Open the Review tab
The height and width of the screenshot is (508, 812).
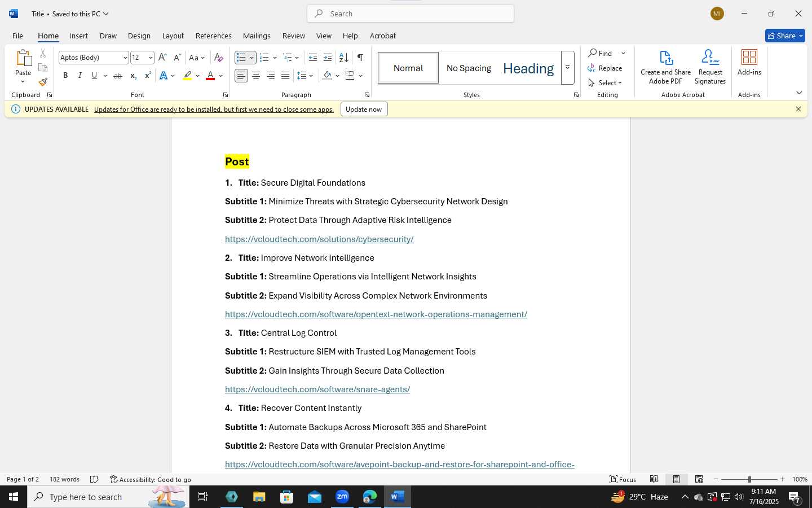tap(293, 36)
